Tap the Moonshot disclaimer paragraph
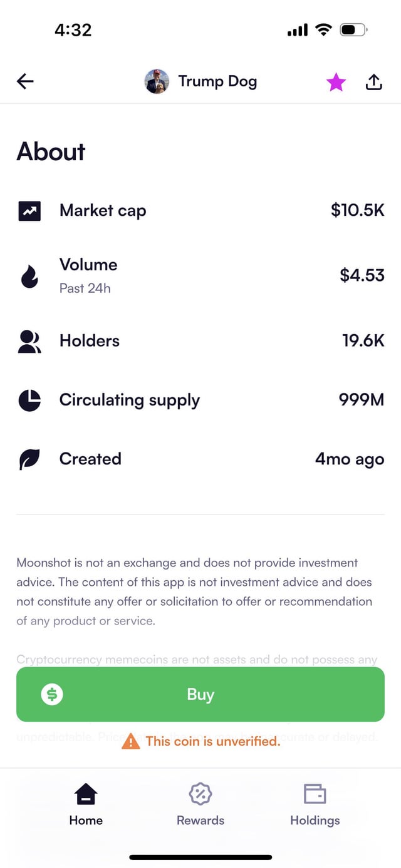 point(194,591)
